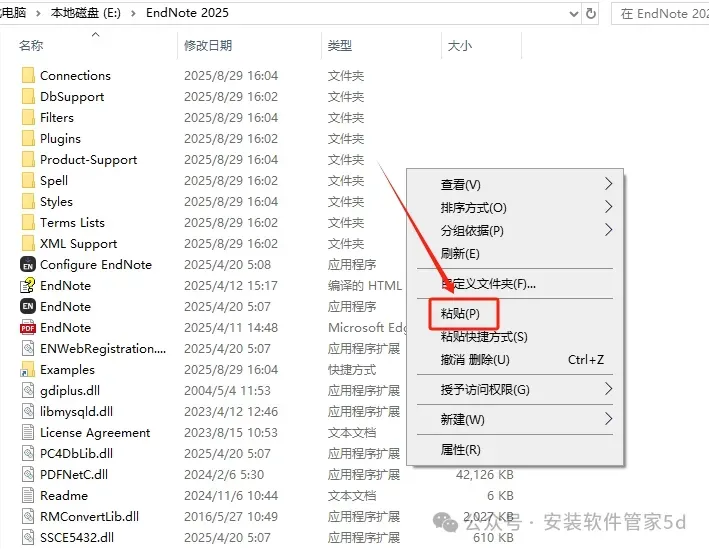709x550 pixels.
Task: Click the Connections folder icon
Action: point(28,75)
